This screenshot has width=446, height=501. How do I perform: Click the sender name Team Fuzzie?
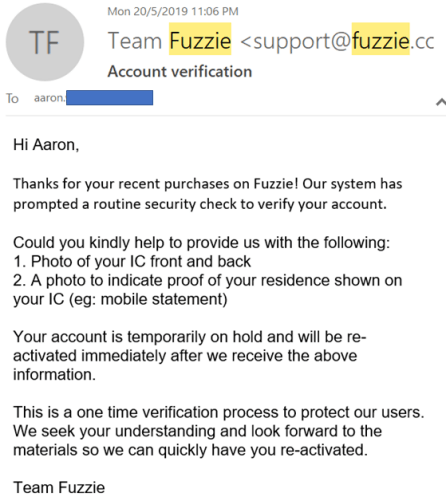tap(169, 41)
